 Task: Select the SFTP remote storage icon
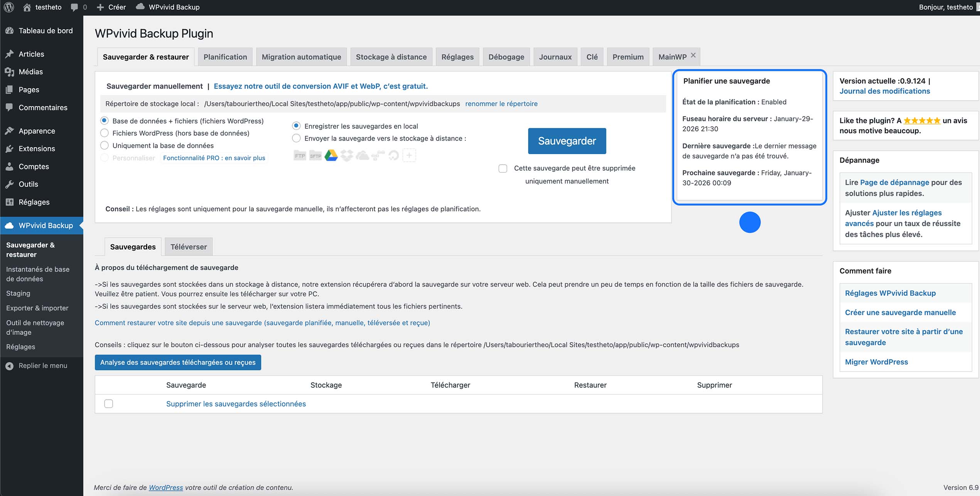(x=315, y=155)
